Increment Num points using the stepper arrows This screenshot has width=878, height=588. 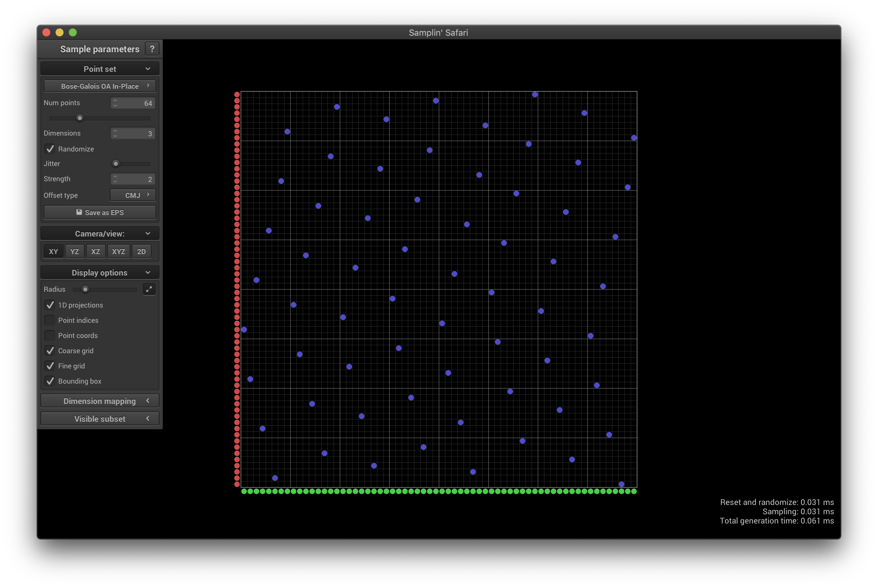pos(115,101)
